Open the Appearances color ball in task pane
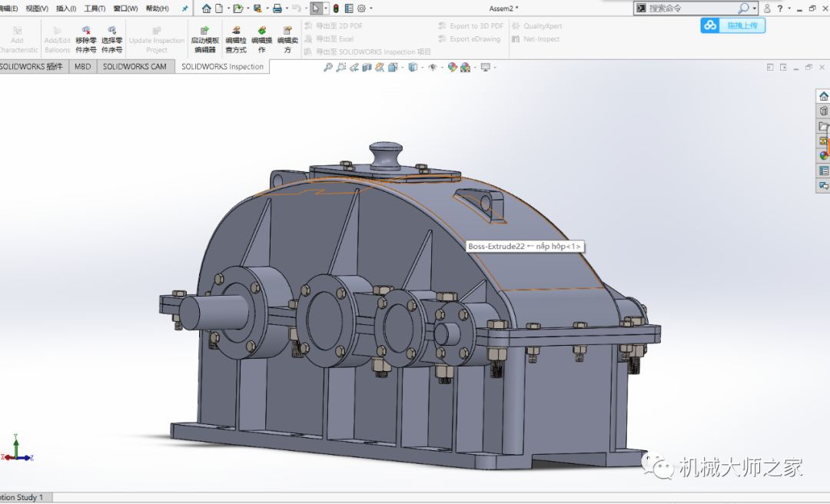830x504 pixels. click(x=823, y=156)
